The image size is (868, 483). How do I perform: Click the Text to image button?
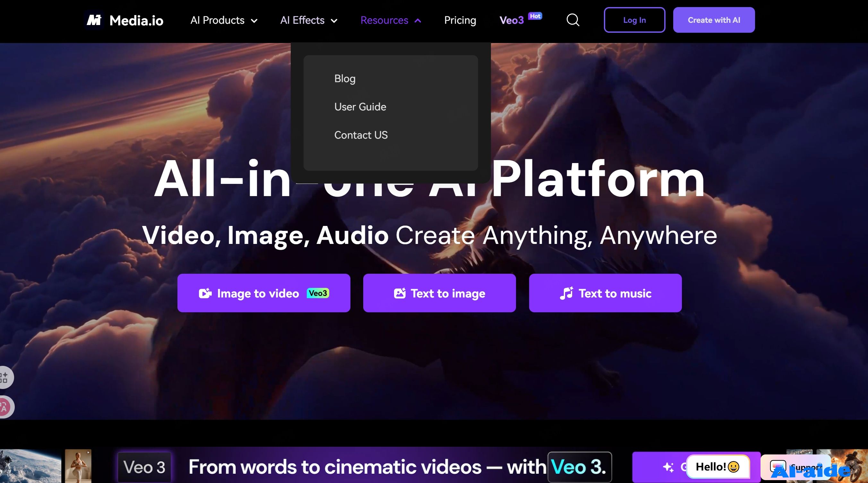(439, 293)
